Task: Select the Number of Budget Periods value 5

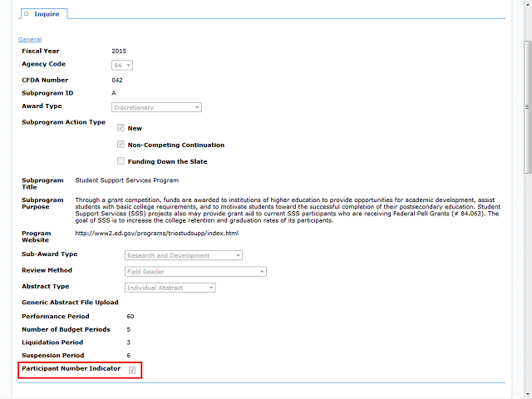Action: coord(129,330)
